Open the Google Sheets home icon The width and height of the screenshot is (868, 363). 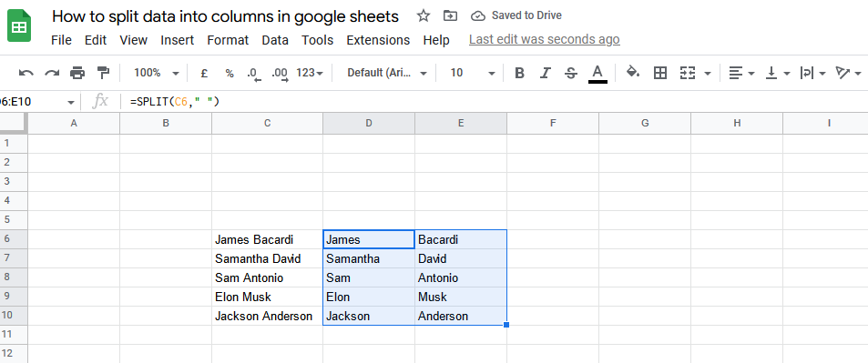click(19, 25)
